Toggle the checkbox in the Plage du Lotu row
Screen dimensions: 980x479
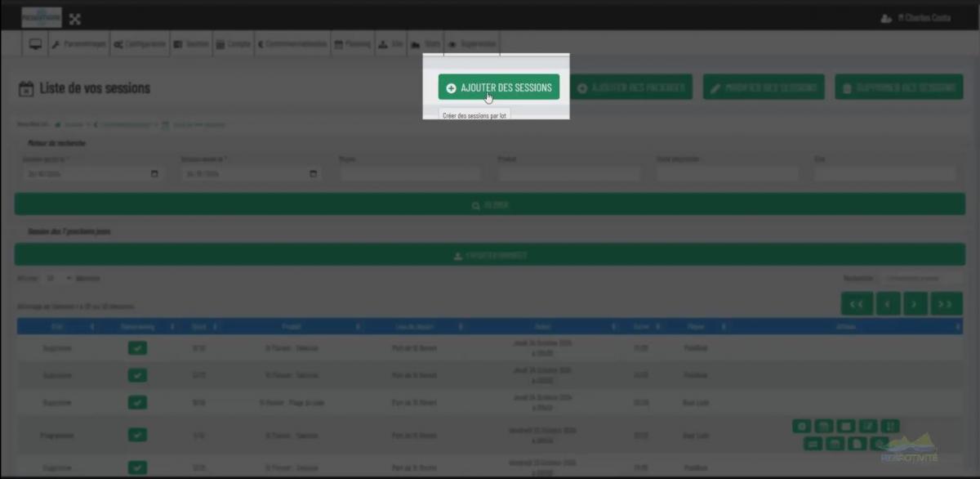click(x=137, y=402)
